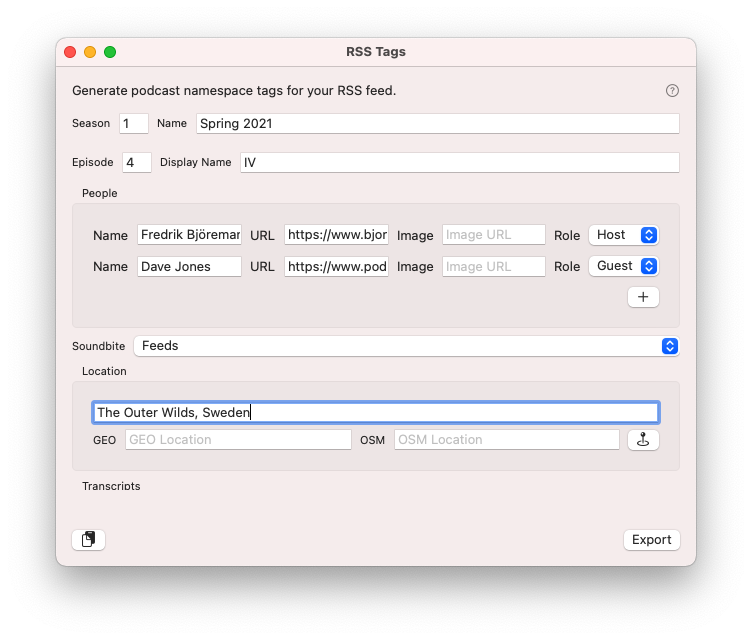Edit the Season number field
The height and width of the screenshot is (640, 752).
click(x=134, y=124)
